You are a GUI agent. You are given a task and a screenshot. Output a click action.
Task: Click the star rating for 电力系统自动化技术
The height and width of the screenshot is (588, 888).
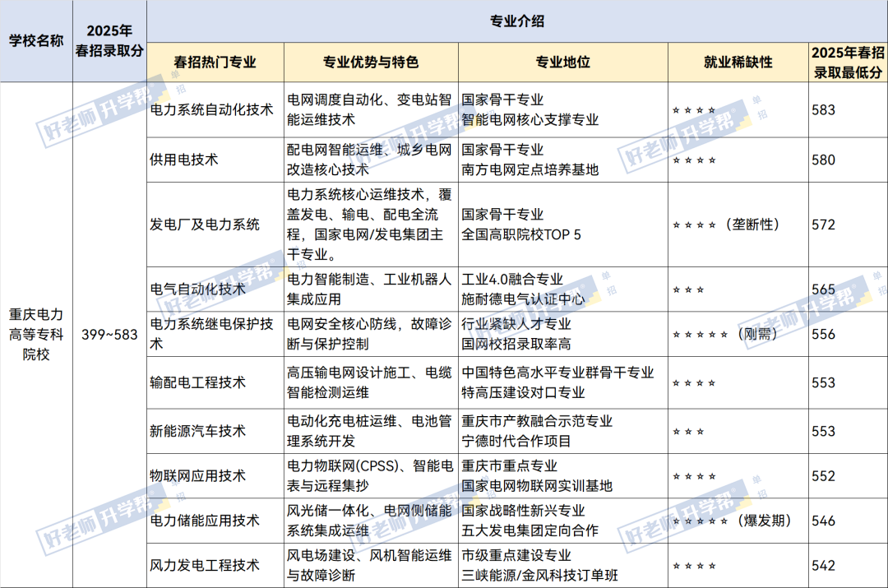(x=693, y=111)
